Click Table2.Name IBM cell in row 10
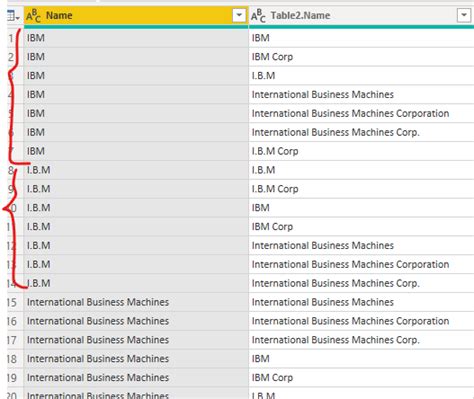Image resolution: width=474 pixels, height=399 pixels. (x=361, y=208)
